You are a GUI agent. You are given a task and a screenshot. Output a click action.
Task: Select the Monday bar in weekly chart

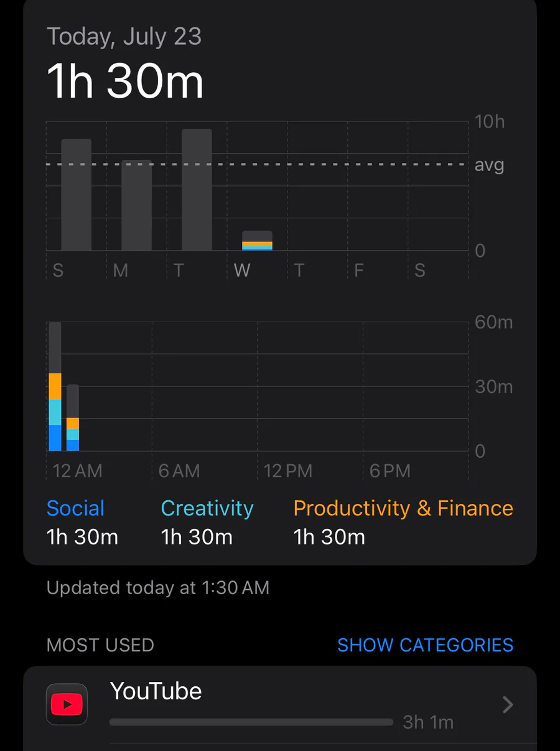136,205
